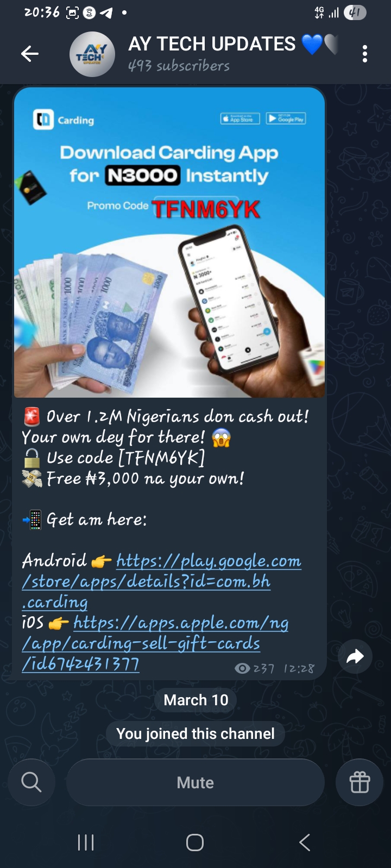Open the gift icon button
The image size is (391, 868).
click(x=360, y=782)
